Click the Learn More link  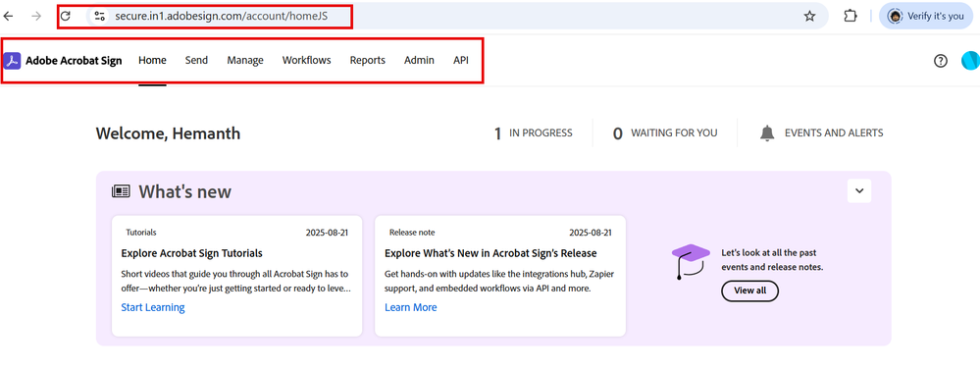click(x=411, y=307)
